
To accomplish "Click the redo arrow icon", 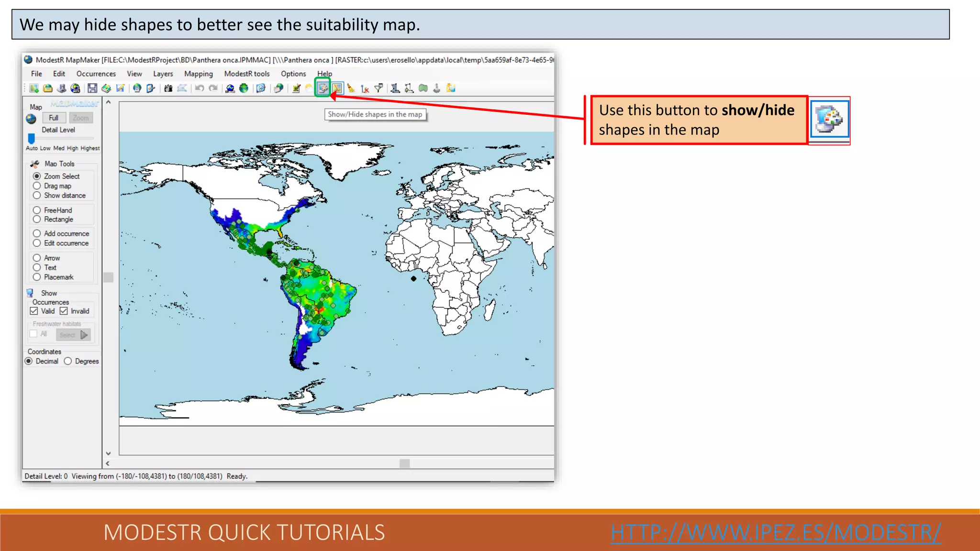I will click(x=213, y=88).
